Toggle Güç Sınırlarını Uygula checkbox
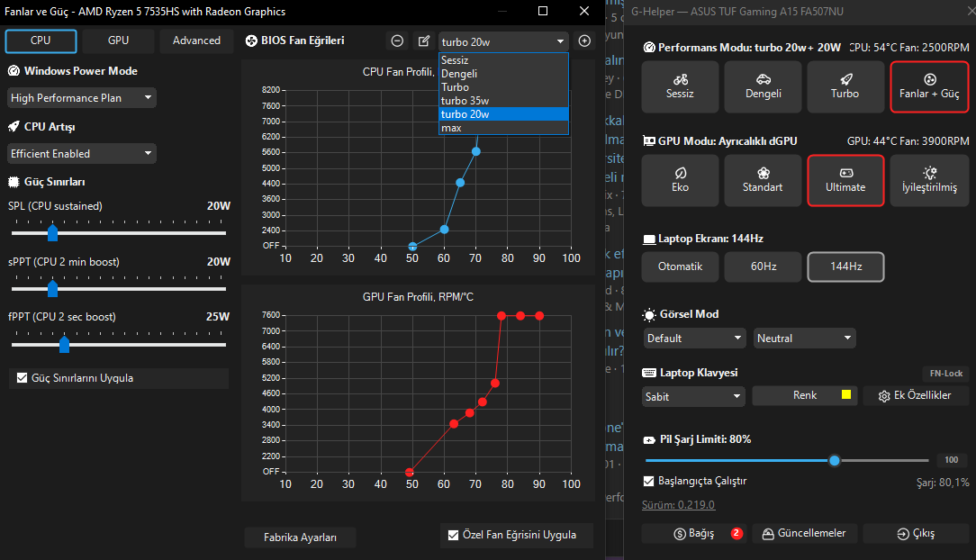The height and width of the screenshot is (560, 976). click(23, 378)
